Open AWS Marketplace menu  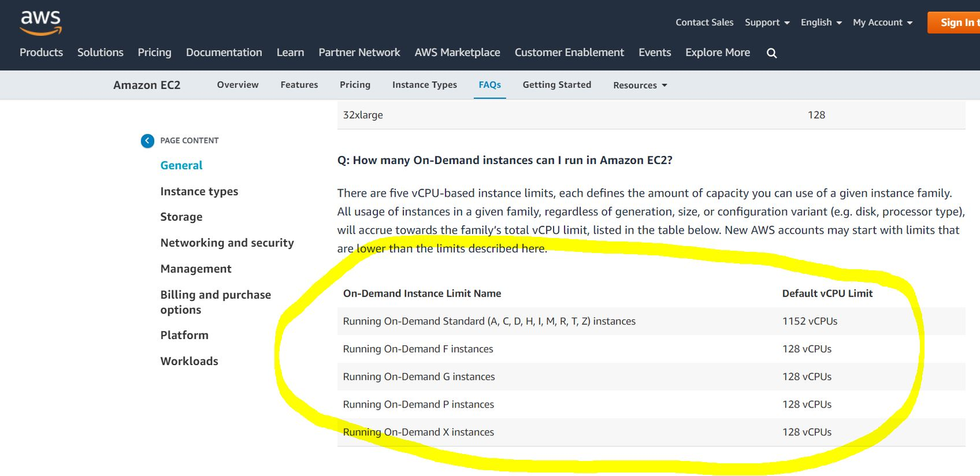pyautogui.click(x=457, y=52)
